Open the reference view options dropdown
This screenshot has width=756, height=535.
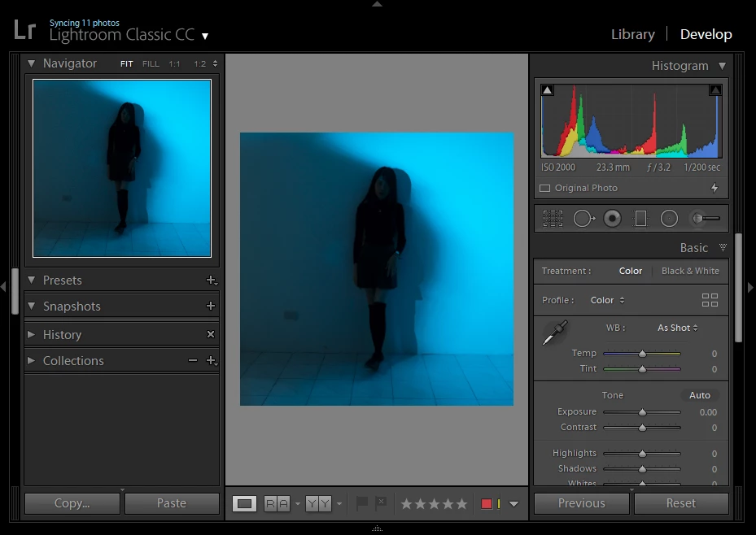coord(298,504)
